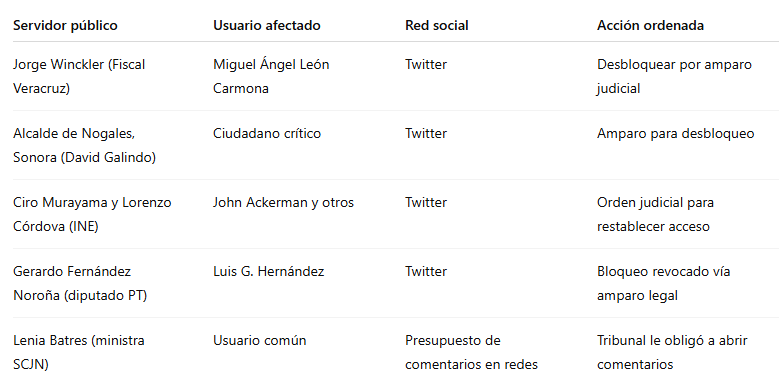Viewport: 779px width, 391px height.
Task: Select the Lenia Batres (ministra SCJN) cell
Action: point(78,352)
